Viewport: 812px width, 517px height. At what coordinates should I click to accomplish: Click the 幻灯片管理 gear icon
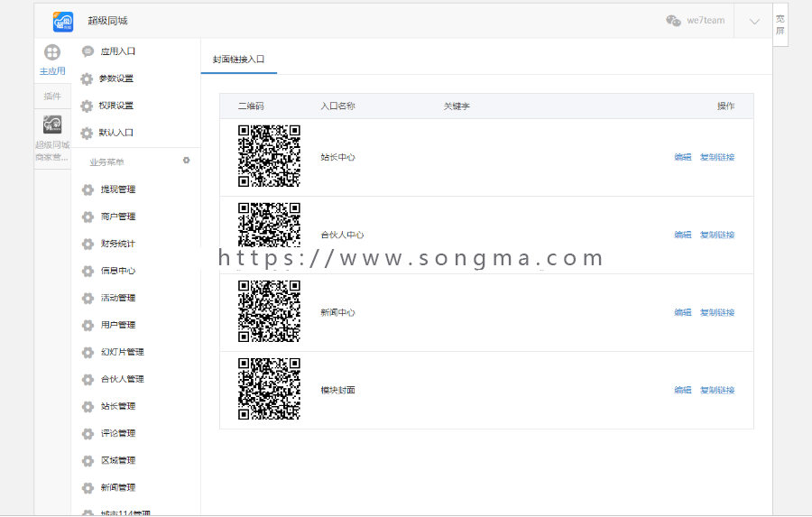88,352
